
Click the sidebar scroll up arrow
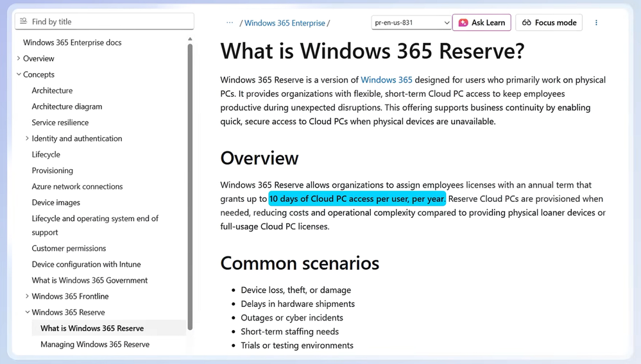coord(190,39)
